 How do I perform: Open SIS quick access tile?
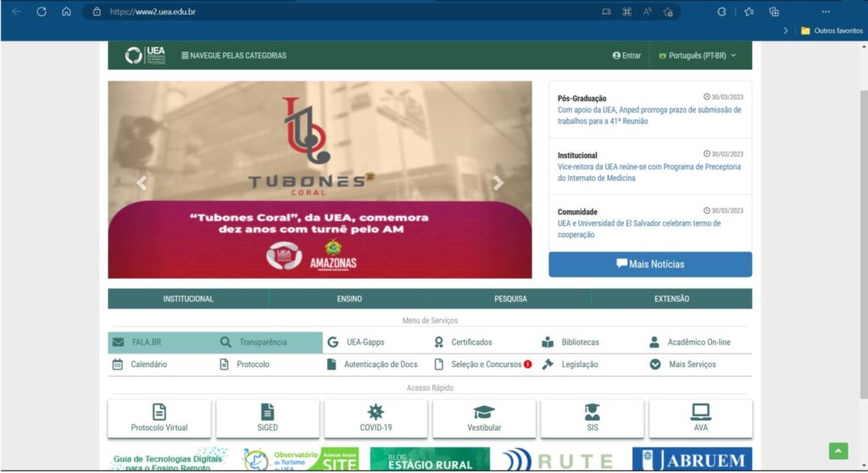point(593,419)
